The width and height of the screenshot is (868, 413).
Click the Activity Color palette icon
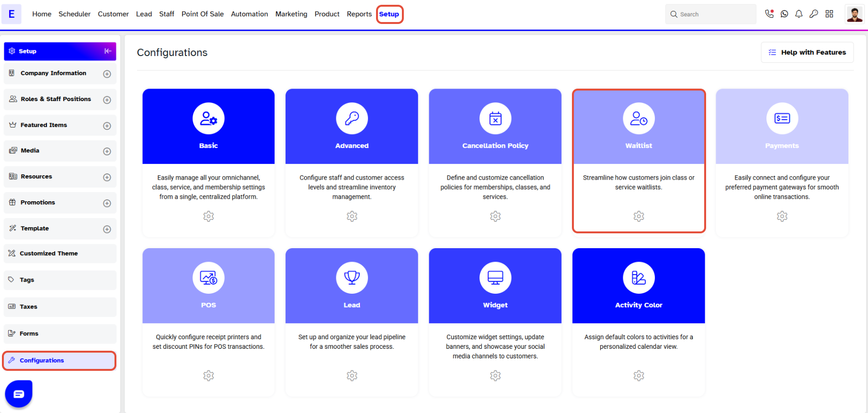click(x=639, y=277)
